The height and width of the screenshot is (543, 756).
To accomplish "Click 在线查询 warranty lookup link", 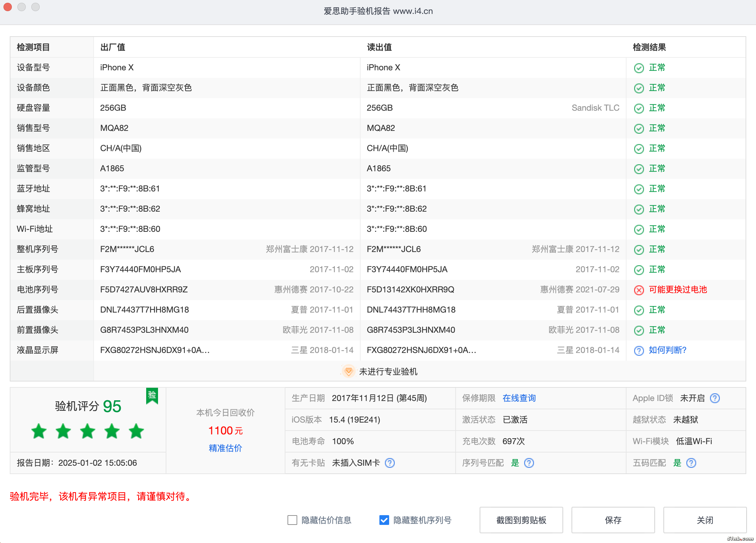I will click(x=519, y=398).
